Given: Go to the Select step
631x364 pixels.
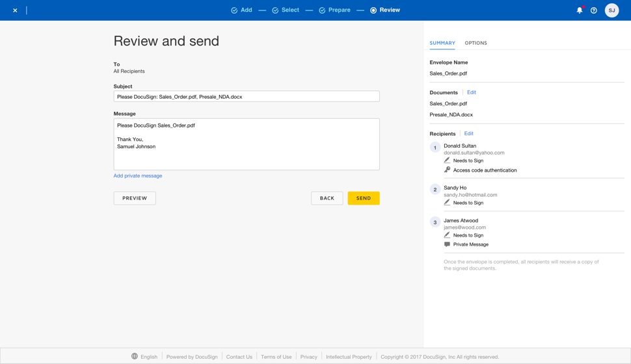Looking at the screenshot, I should click(290, 10).
